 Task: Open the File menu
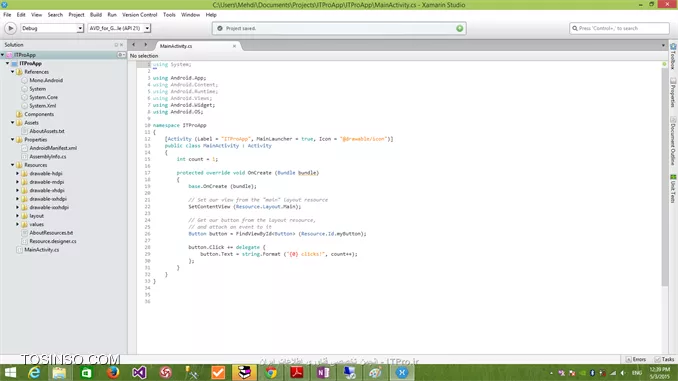click(7, 15)
